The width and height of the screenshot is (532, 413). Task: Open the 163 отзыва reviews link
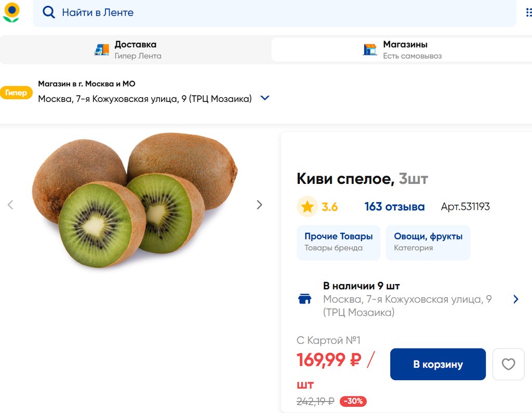394,207
